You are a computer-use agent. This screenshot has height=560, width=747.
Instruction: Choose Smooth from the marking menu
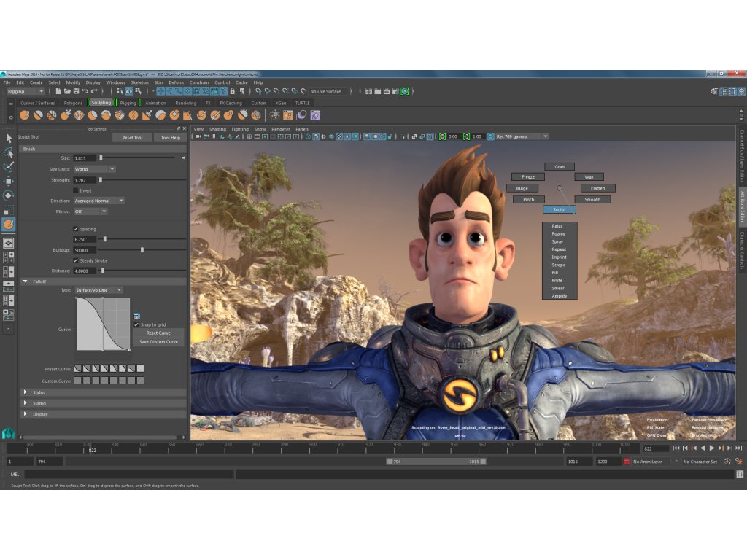592,199
